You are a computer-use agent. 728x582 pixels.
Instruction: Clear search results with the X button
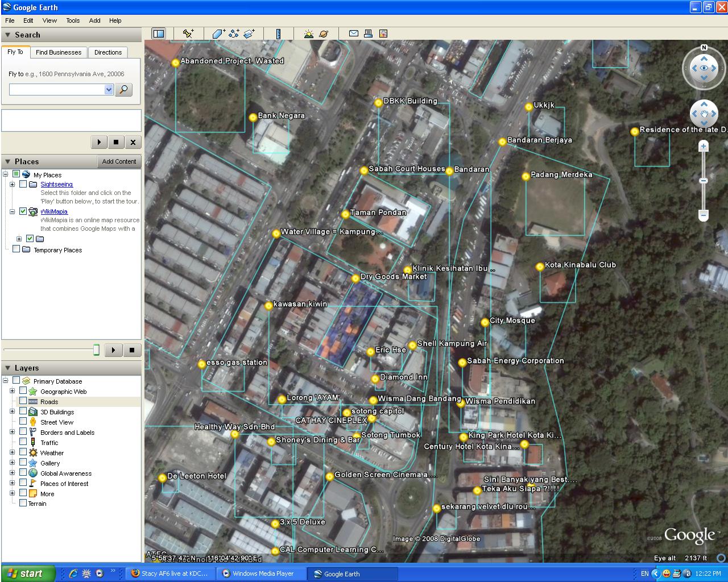pos(133,142)
